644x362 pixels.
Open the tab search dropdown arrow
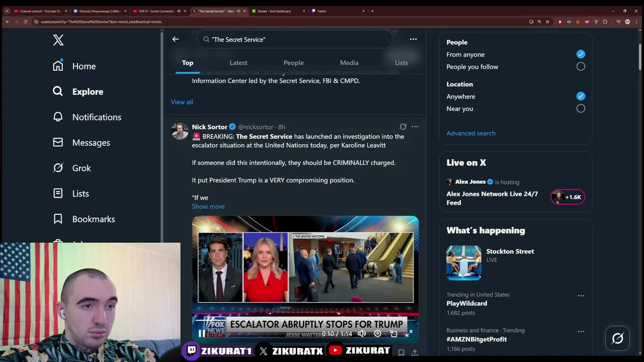tap(7, 11)
